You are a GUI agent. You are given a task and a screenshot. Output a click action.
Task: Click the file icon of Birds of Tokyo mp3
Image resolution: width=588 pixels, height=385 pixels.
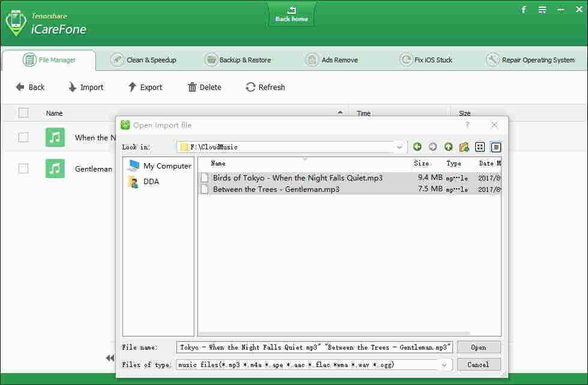[x=205, y=178]
